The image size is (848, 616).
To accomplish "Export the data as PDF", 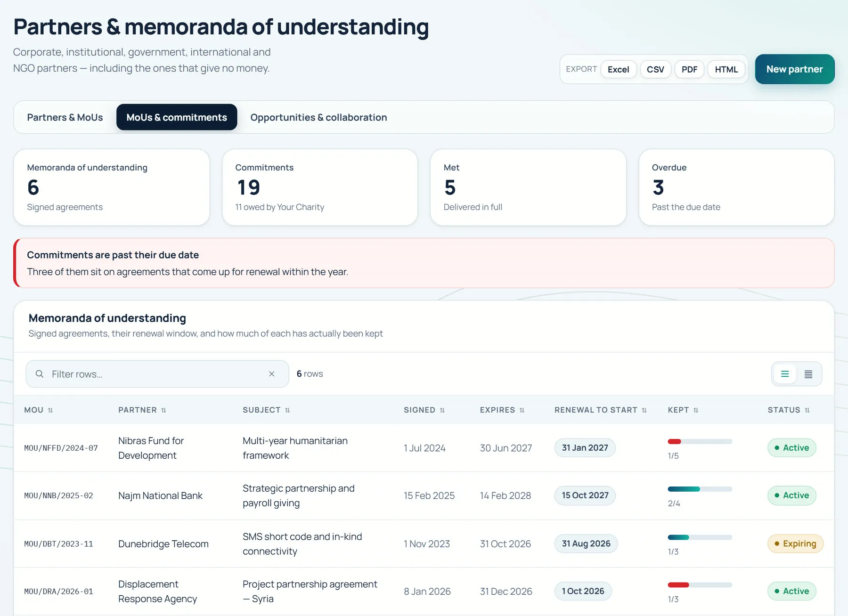I will point(689,69).
